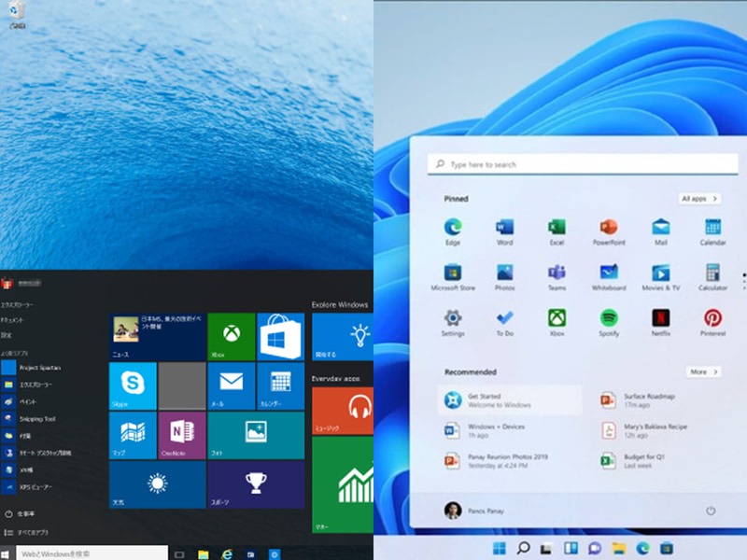Open the Xbox tile in the Start menu
747x560 pixels.
coord(231,336)
